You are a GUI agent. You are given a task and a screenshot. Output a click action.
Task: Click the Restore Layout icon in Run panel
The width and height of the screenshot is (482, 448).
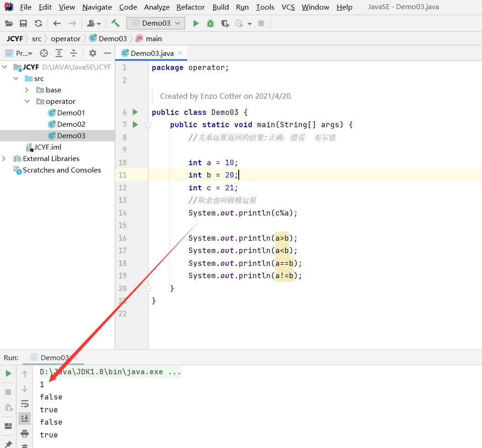[9, 426]
